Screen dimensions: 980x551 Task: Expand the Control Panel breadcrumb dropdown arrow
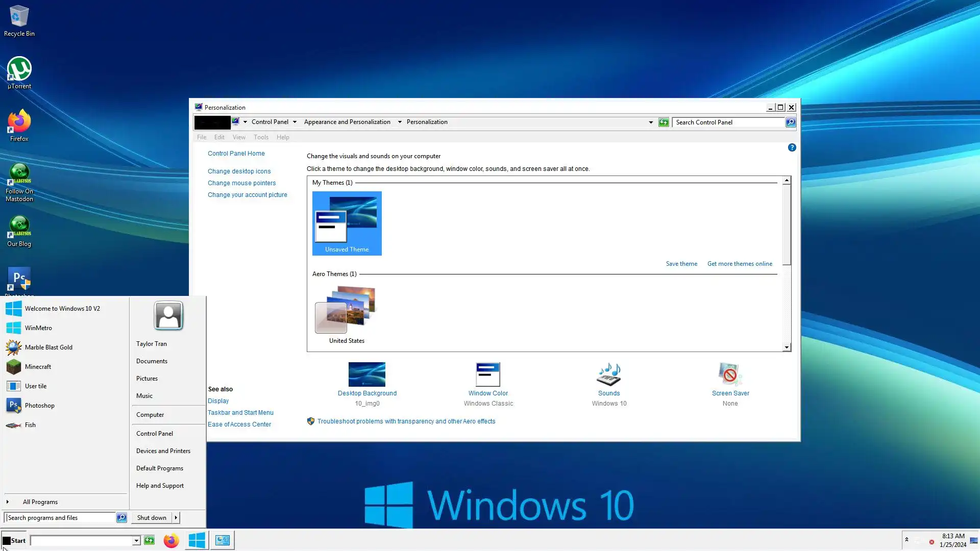pyautogui.click(x=295, y=122)
